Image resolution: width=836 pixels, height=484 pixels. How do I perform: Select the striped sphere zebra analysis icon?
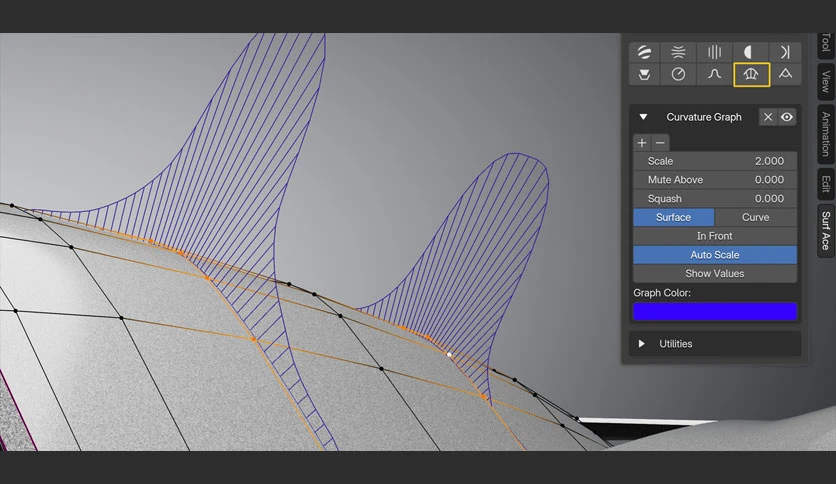(x=644, y=52)
